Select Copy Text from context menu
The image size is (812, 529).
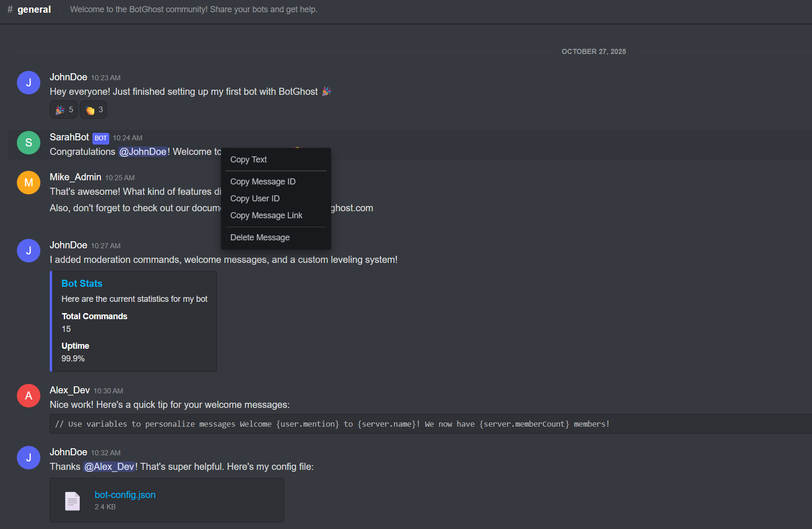pos(249,160)
